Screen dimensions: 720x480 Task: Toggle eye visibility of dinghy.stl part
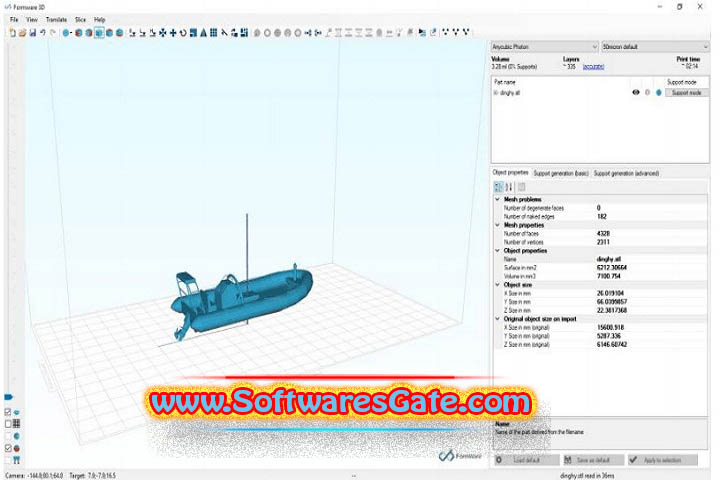coord(636,92)
